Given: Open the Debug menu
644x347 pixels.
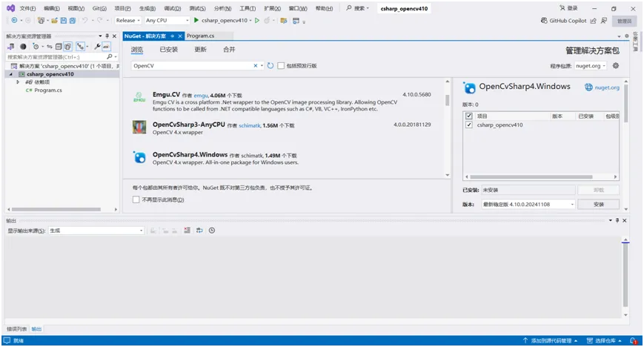Looking at the screenshot, I should coord(172,8).
